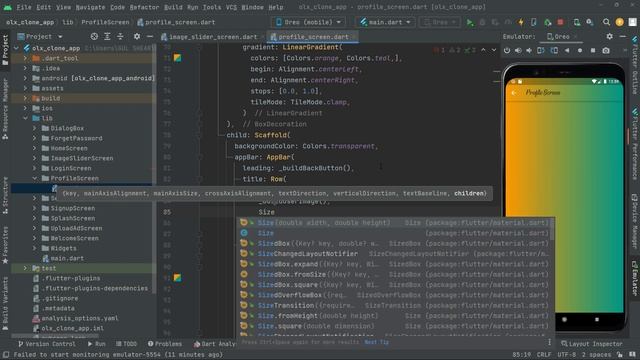Open the main.dart run configuration dropdown

tap(385, 22)
